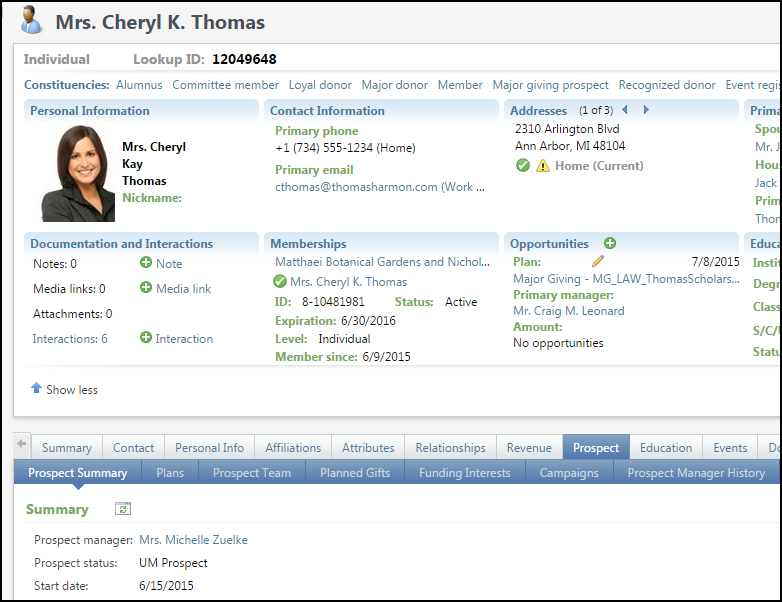This screenshot has width=782, height=602.
Task: Open the Prospect Team sub-tab
Action: [252, 472]
